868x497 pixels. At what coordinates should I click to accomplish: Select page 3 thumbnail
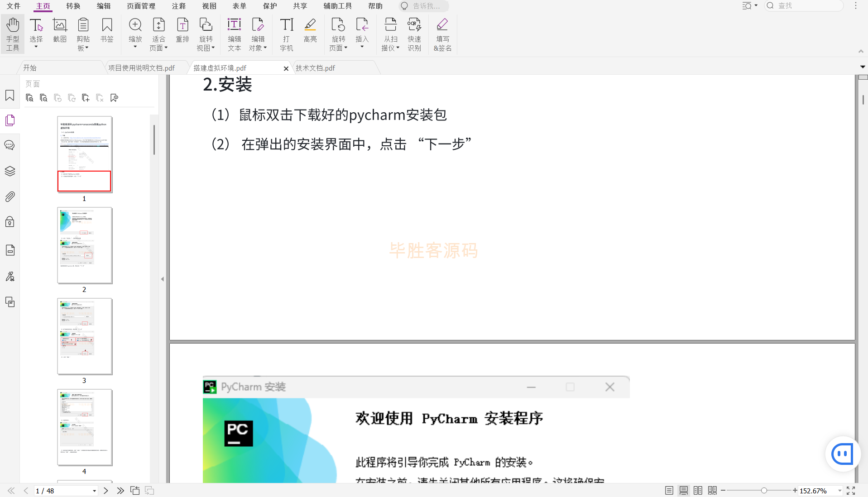[x=85, y=336]
